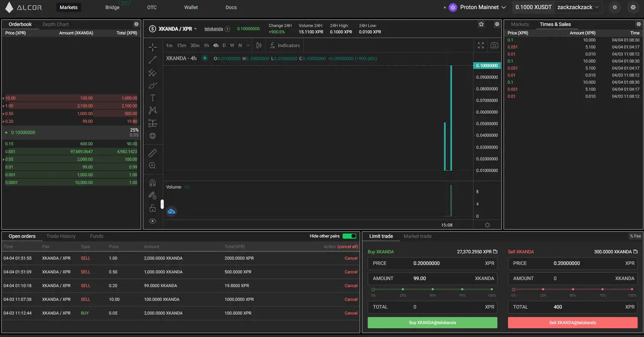Choose the pitchfork drawing tool
The image size is (644, 337).
point(153,73)
